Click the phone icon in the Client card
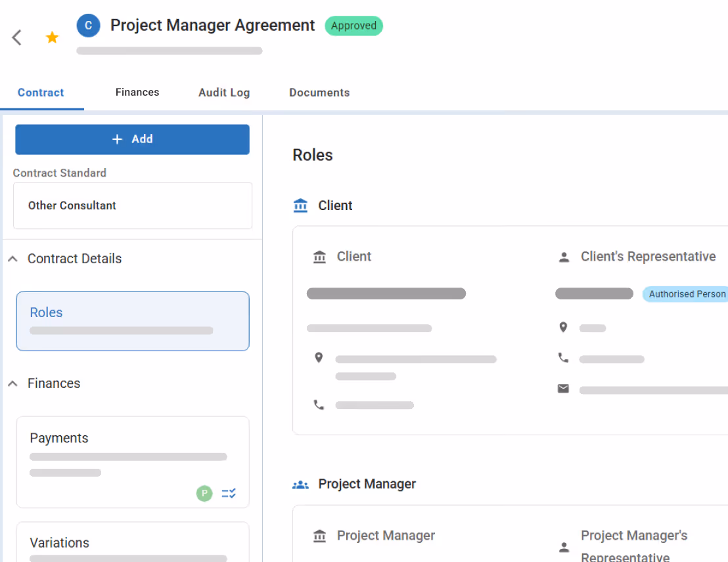Image resolution: width=728 pixels, height=562 pixels. click(x=319, y=404)
